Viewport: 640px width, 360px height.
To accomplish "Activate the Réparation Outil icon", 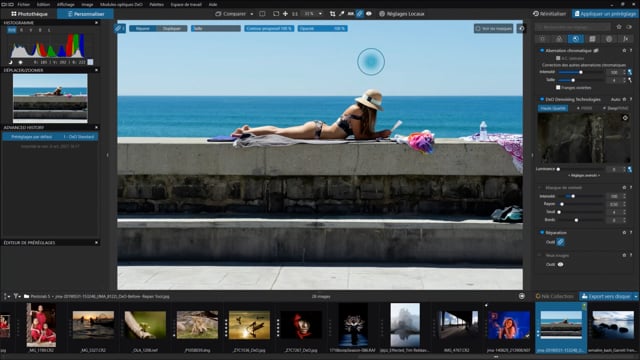I will (x=561, y=242).
